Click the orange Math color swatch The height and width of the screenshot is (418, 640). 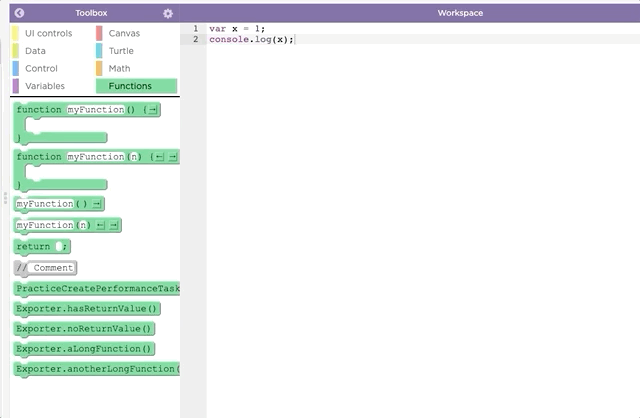pyautogui.click(x=99, y=68)
